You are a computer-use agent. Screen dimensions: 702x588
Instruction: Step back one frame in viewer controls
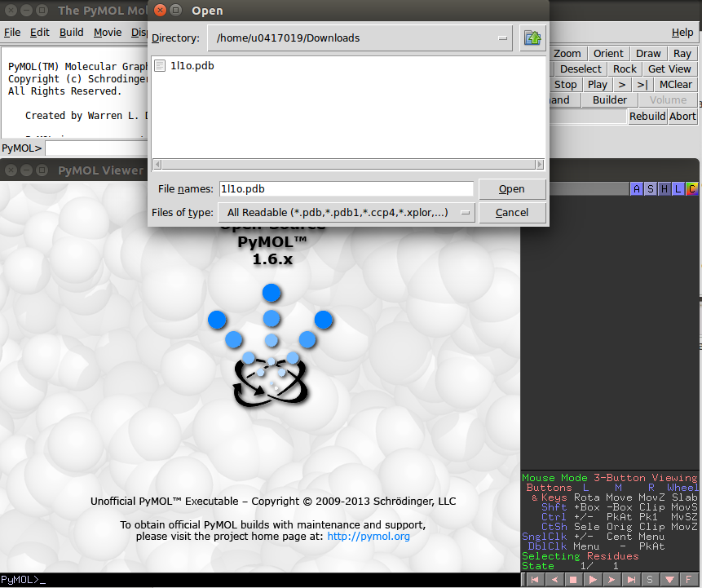(554, 580)
